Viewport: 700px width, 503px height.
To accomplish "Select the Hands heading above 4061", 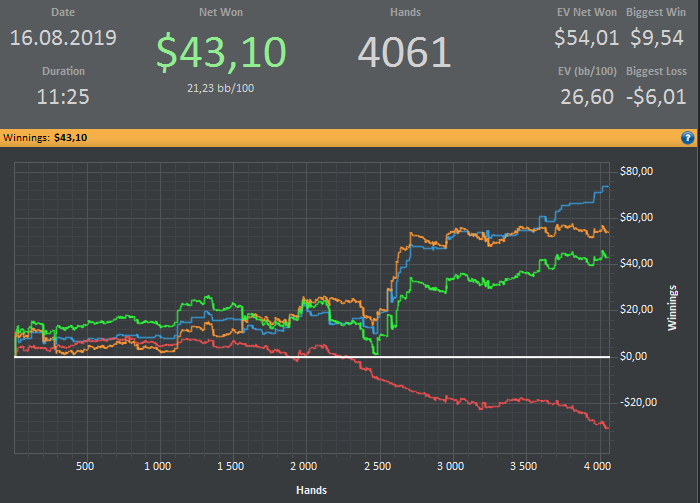I will 405,12.
